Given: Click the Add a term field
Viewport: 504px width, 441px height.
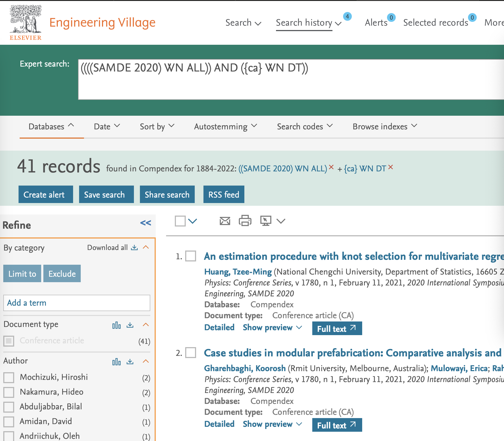Looking at the screenshot, I should tap(77, 303).
